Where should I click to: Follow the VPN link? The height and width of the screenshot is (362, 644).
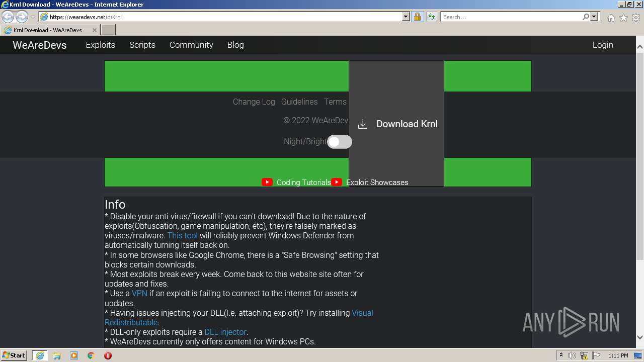139,293
